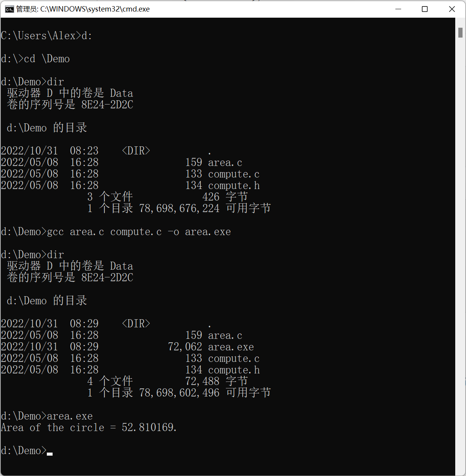Click the vertical scrollbar thumb
466x476 pixels.
point(460,33)
